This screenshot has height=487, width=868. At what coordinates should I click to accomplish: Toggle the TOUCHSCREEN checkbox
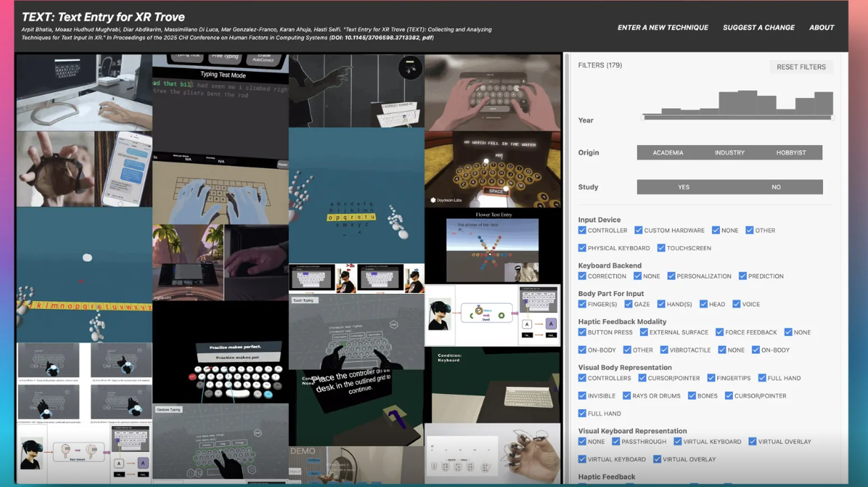pyautogui.click(x=661, y=248)
